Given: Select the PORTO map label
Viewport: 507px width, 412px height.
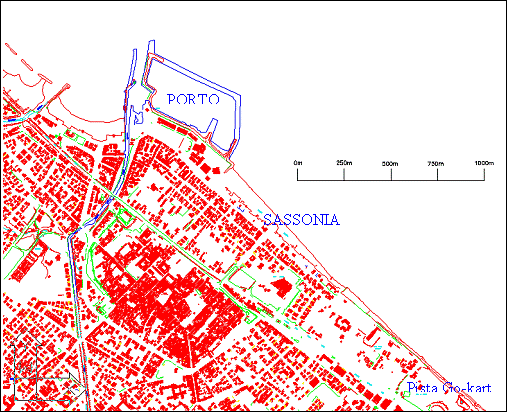Looking at the screenshot, I should pyautogui.click(x=193, y=99).
